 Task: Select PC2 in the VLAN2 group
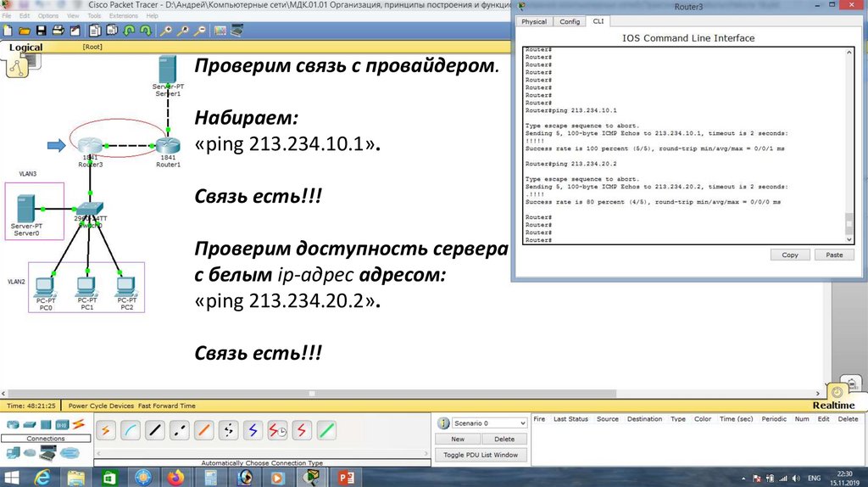126,287
